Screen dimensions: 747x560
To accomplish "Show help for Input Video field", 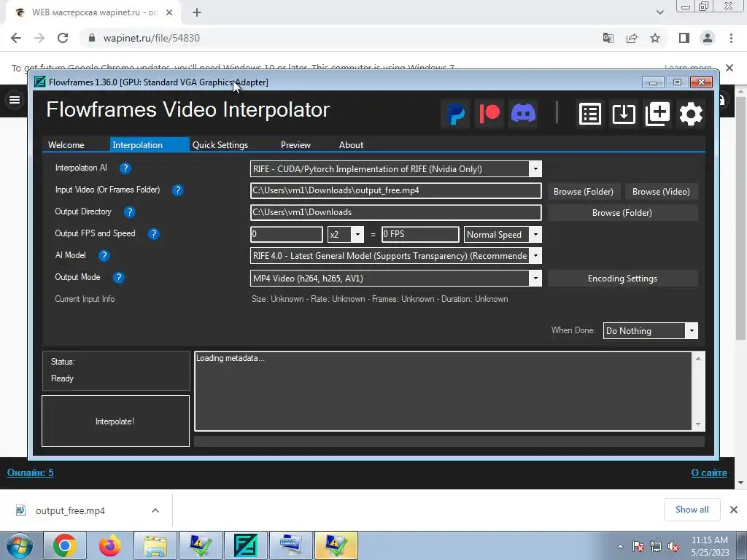I will [178, 190].
